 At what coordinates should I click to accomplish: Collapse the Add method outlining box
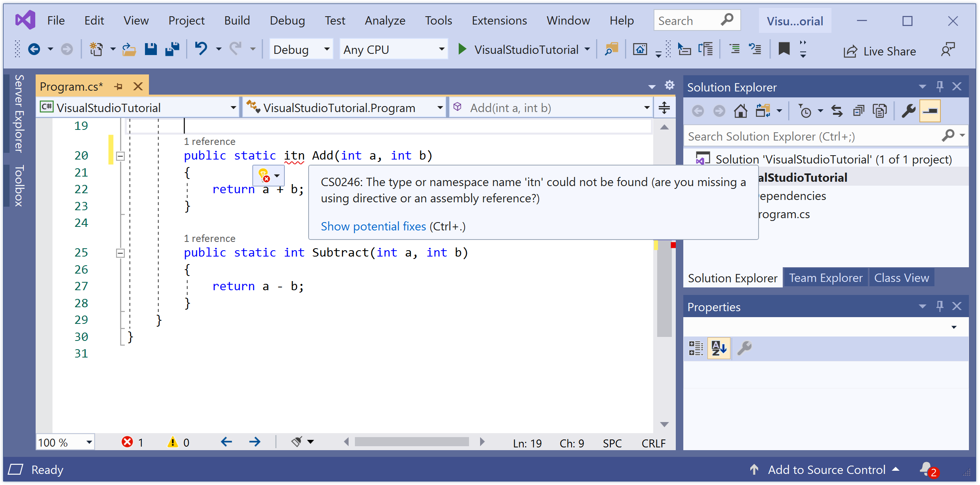pos(120,156)
